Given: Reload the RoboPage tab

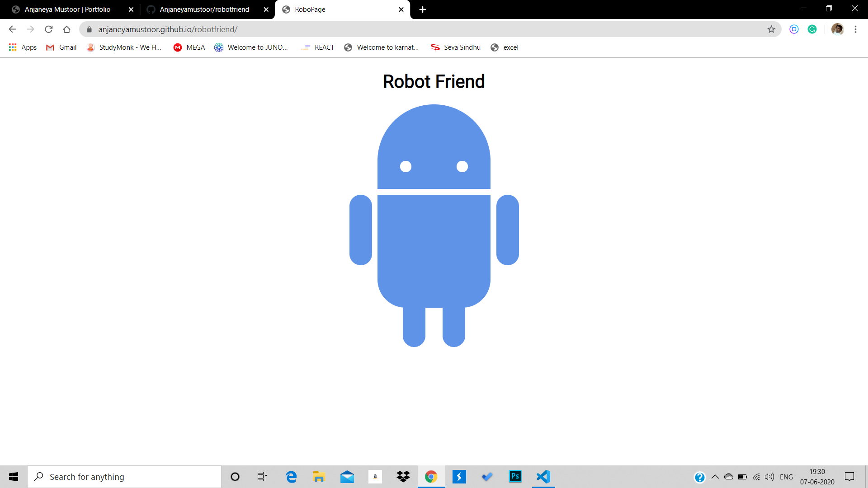Looking at the screenshot, I should (48, 29).
